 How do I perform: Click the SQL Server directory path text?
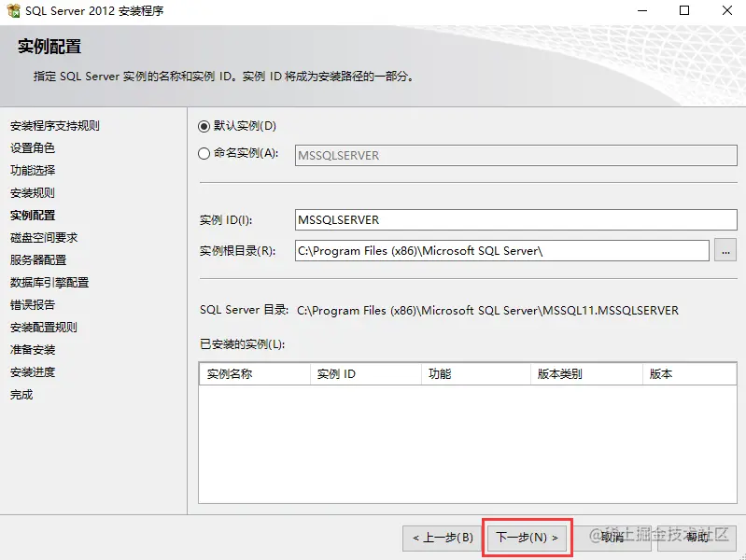487,311
